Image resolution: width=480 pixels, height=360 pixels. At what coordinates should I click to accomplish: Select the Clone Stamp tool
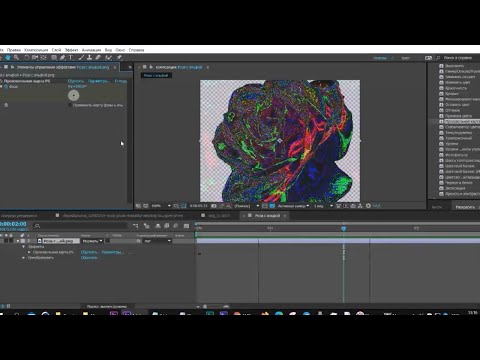pyautogui.click(x=89, y=58)
